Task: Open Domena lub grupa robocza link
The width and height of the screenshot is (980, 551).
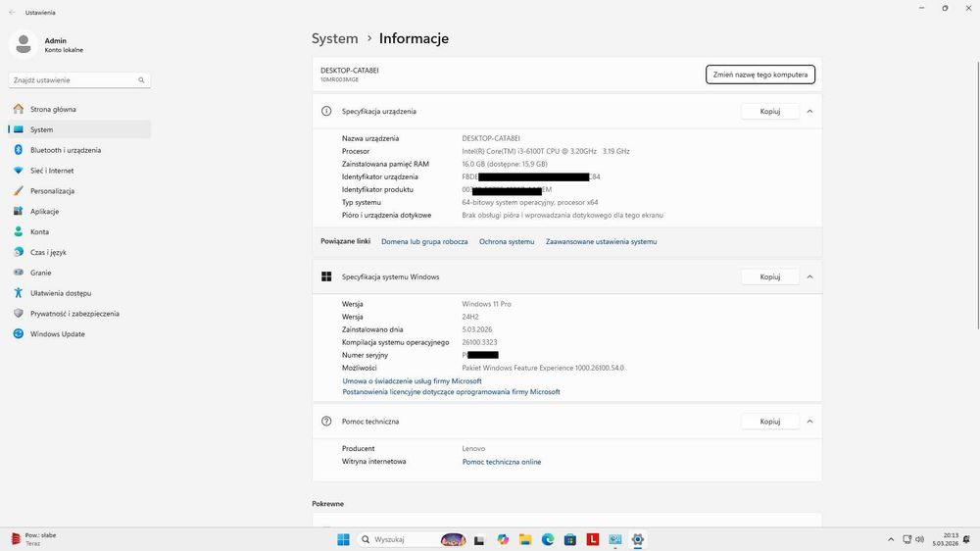Action: (424, 241)
